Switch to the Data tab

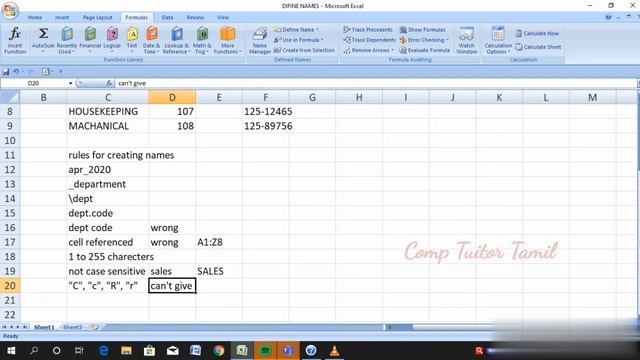pos(167,18)
